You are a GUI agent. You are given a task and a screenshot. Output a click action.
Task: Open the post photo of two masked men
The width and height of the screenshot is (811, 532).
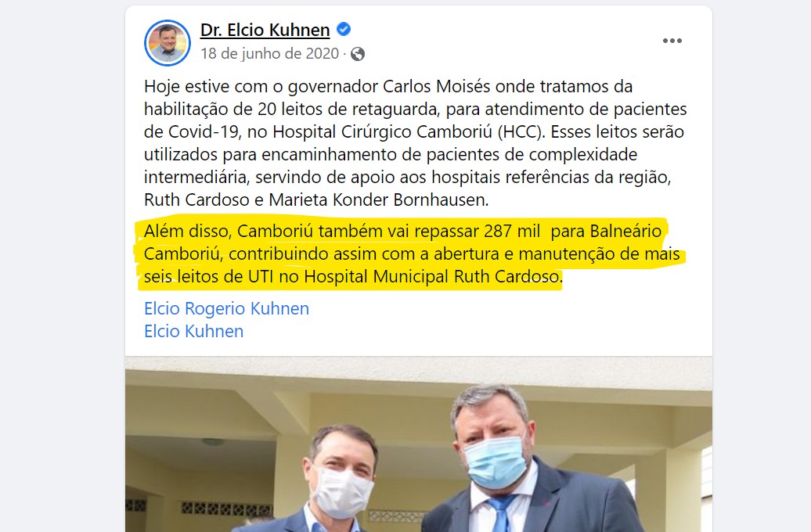(419, 444)
